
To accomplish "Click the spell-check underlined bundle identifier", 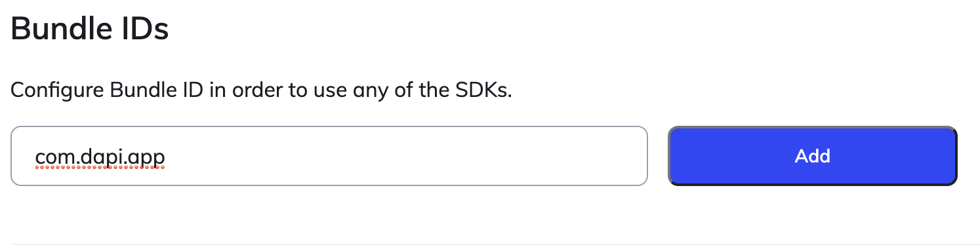I will point(100,157).
